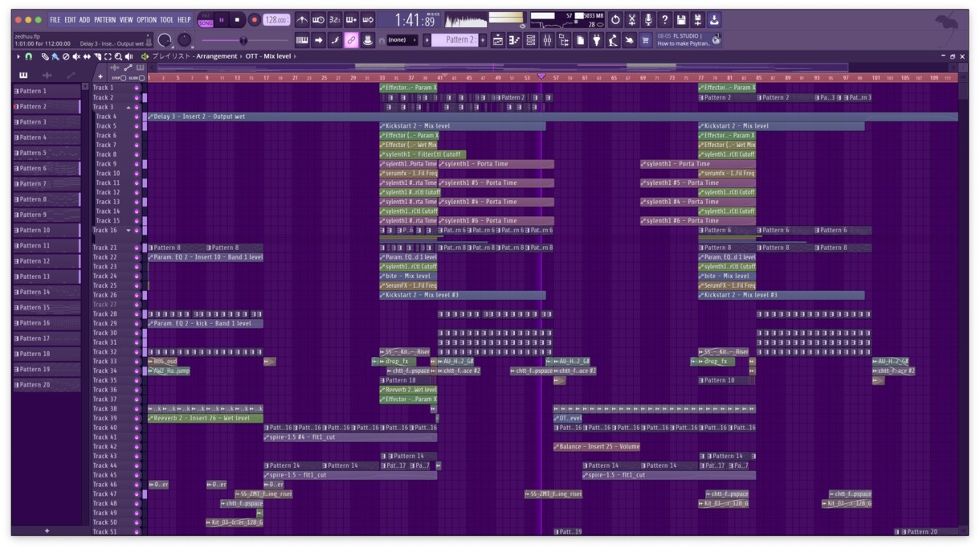Save the project with floppy icon
Screen dimensions: 980x549
tap(681, 19)
